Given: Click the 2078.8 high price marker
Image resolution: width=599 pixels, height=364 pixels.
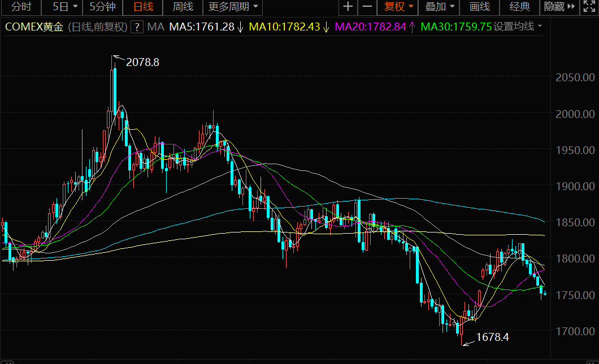Looking at the screenshot, I should point(142,62).
